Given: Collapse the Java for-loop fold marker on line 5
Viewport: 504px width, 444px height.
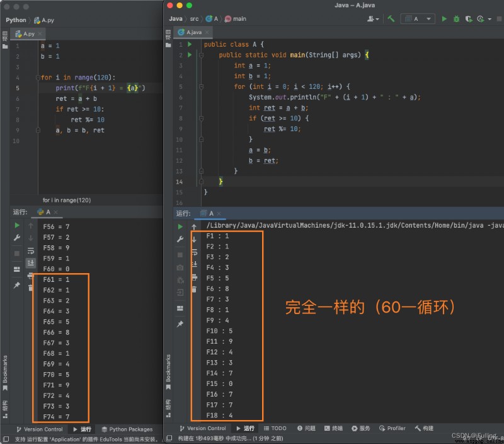Looking at the screenshot, I should coord(201,86).
